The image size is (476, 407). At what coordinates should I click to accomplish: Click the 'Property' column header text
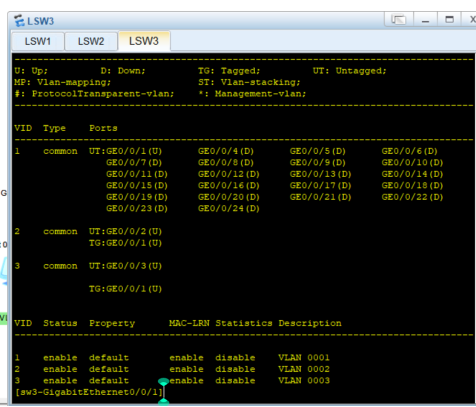(112, 323)
